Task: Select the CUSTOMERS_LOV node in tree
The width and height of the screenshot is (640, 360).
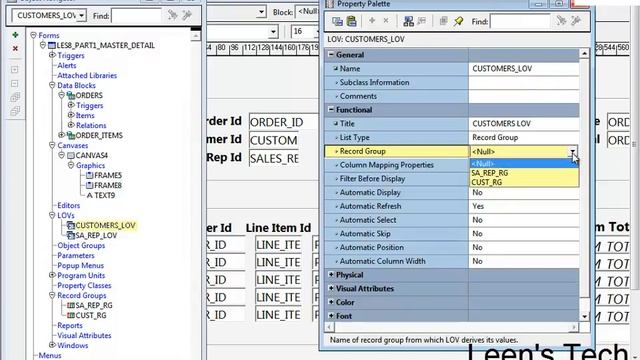Action: [x=105, y=225]
